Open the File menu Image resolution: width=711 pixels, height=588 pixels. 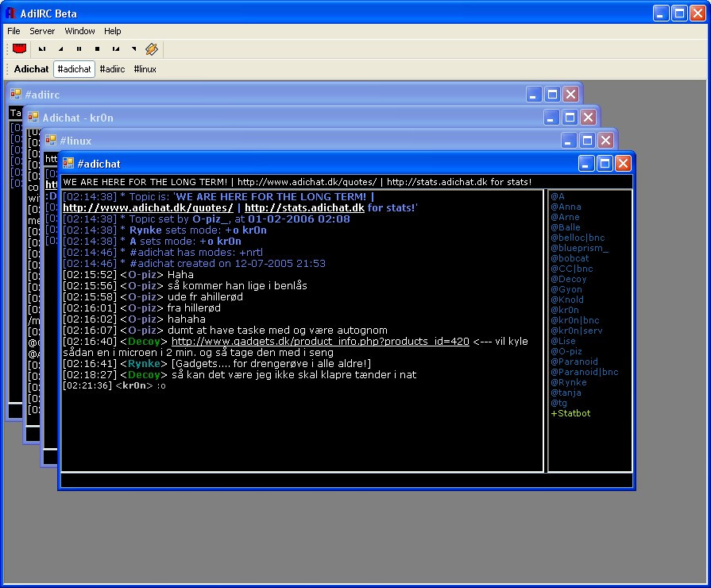[x=14, y=31]
